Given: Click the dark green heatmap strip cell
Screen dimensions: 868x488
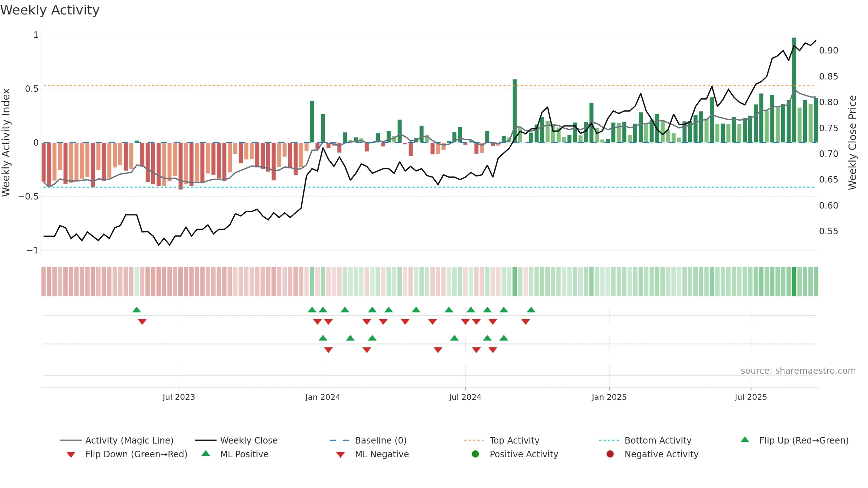Looking at the screenshot, I should click(x=794, y=282).
